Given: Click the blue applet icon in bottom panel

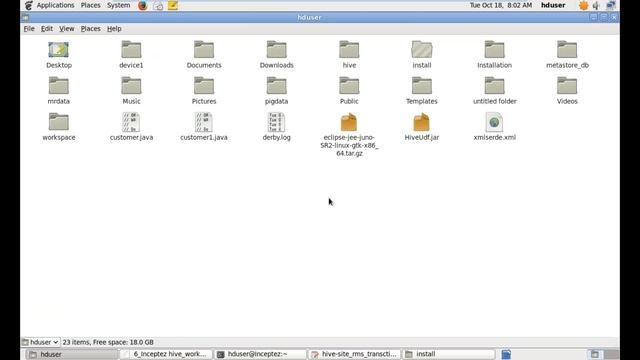Looking at the screenshot, I should coord(506,354).
